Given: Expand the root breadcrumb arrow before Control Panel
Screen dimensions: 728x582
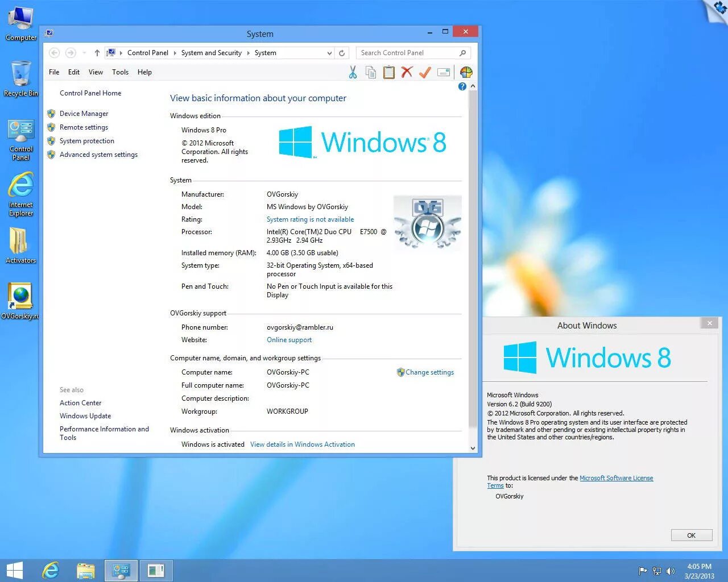Looking at the screenshot, I should coord(121,53).
